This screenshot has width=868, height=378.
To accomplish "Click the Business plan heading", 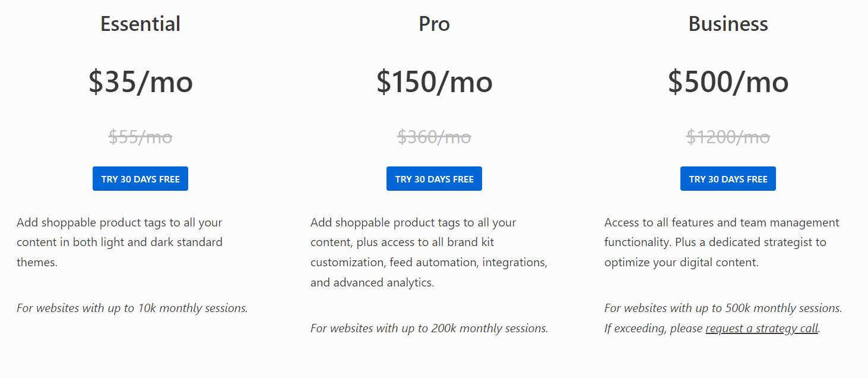I will tap(728, 24).
